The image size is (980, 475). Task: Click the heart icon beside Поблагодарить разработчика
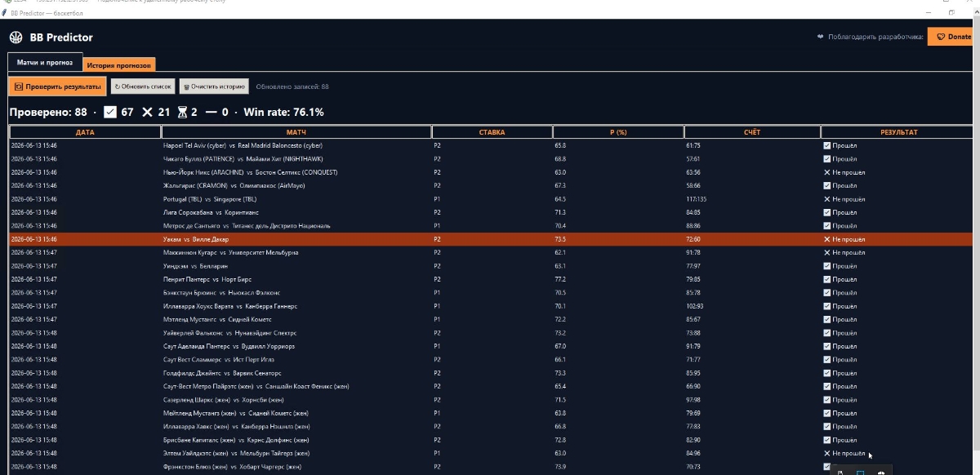820,37
